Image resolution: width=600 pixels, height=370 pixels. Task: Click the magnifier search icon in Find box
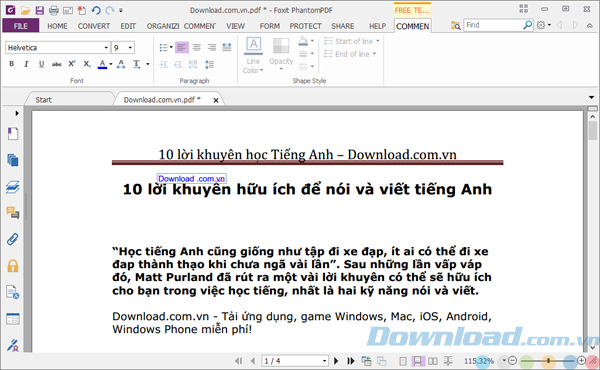(527, 25)
